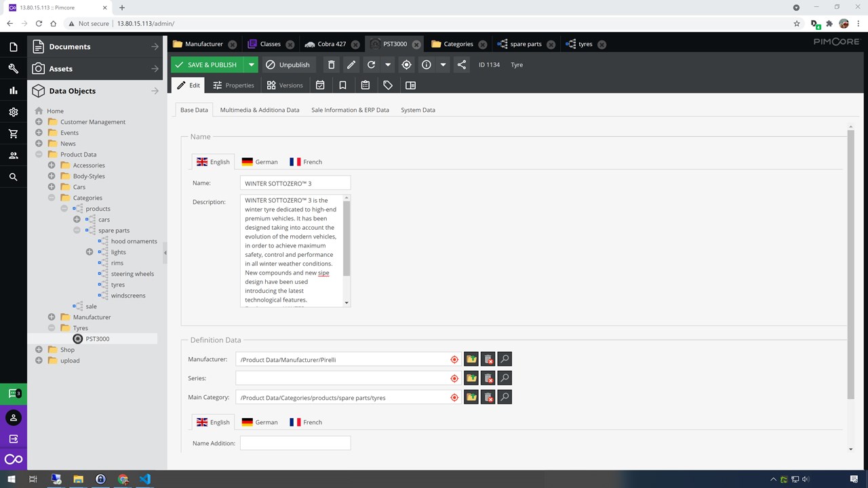The image size is (868, 488).
Task: Expand the lights category node
Action: (x=90, y=252)
